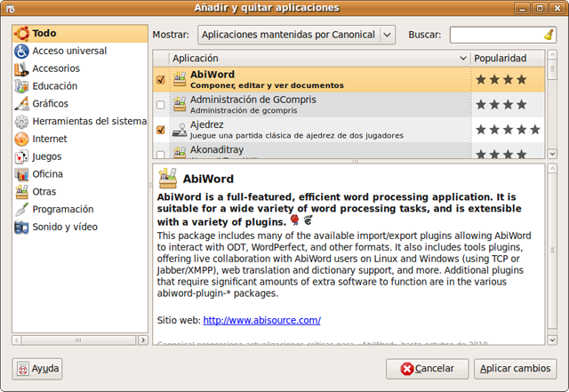Uncheck the AbiWord checkbox
This screenshot has height=392, width=569.
click(160, 80)
